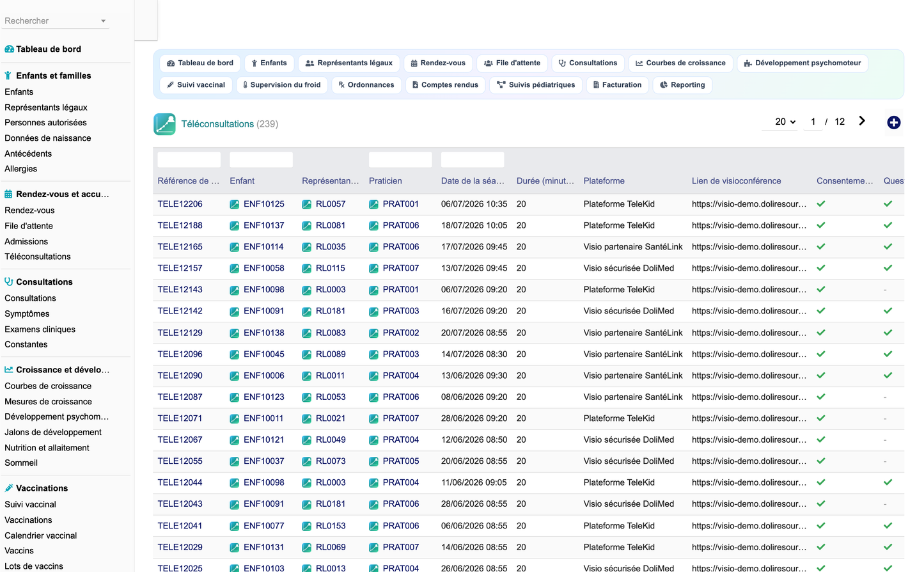Image resolution: width=924 pixels, height=572 pixels.
Task: Click the plus icon to add teleconsultation
Action: pyautogui.click(x=893, y=122)
